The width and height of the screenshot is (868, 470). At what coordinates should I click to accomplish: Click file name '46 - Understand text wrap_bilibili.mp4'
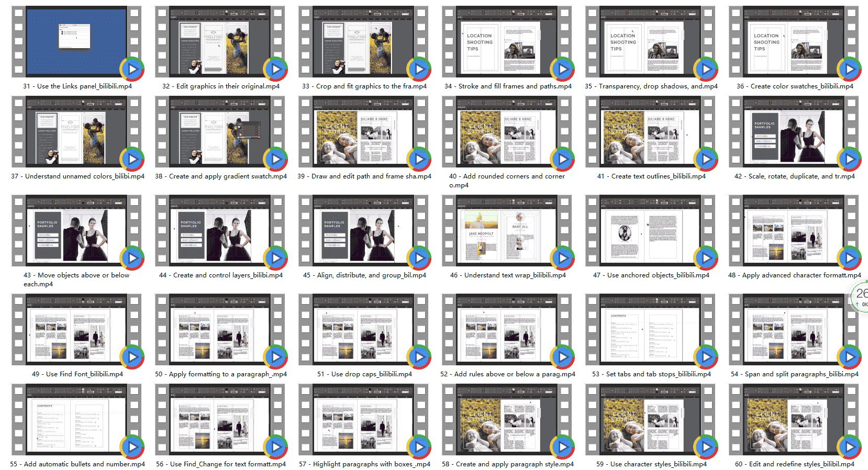[x=508, y=275]
